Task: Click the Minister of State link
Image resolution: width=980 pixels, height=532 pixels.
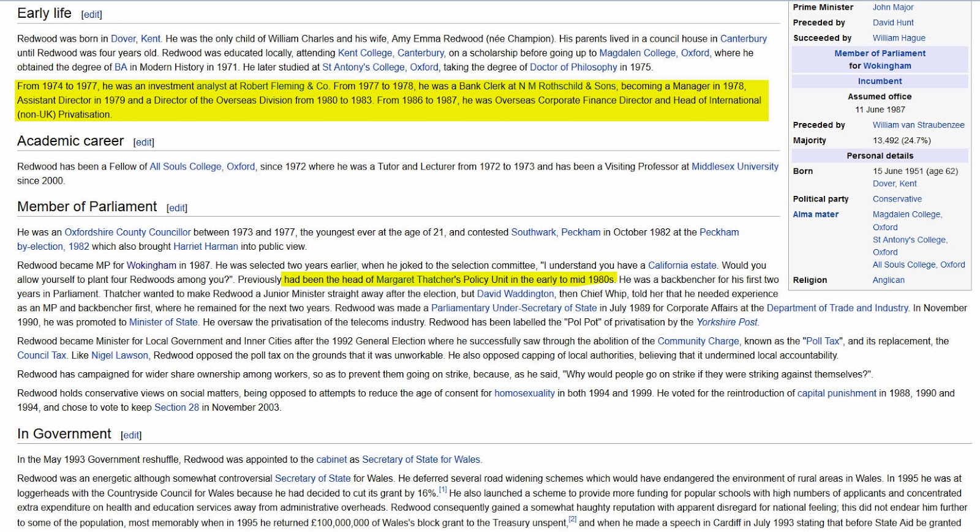Action: [x=163, y=322]
